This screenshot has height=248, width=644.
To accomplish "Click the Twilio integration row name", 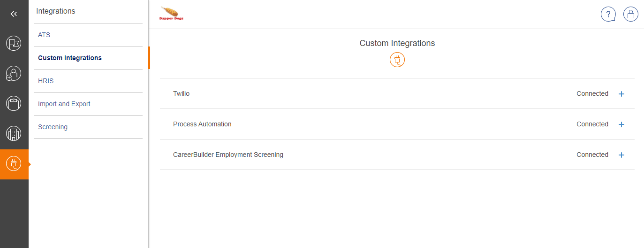I will point(182,93).
